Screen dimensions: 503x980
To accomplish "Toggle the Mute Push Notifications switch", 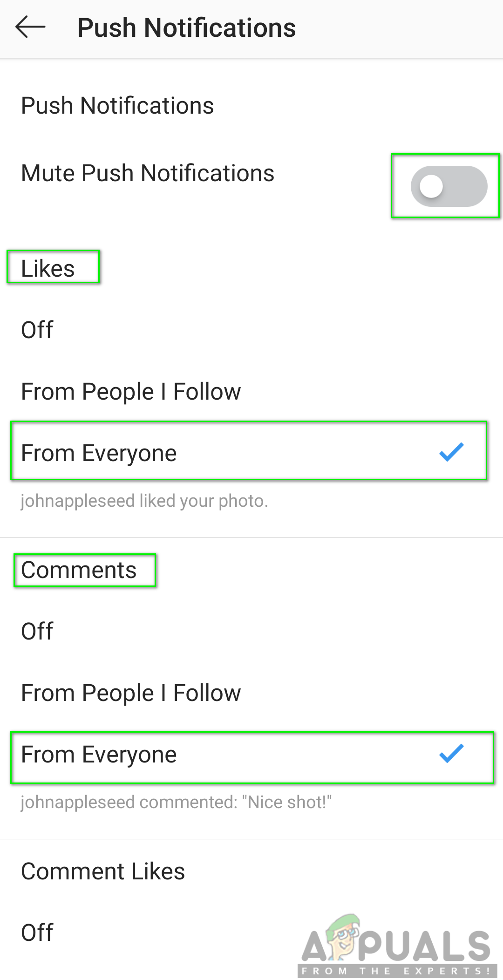I will coord(449,186).
